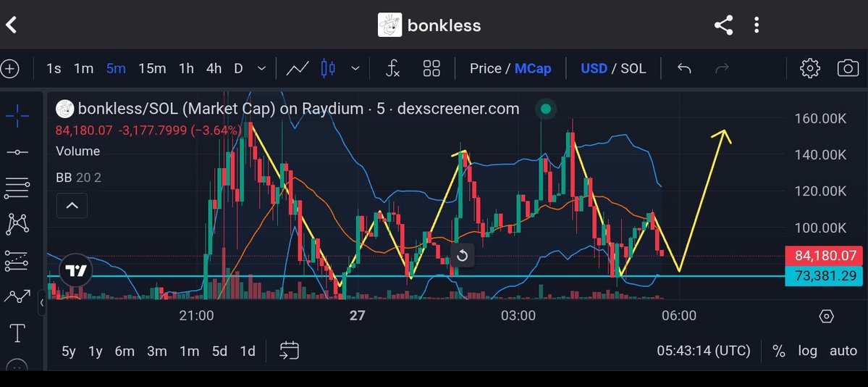Open the timezone menu at 05:43:14 (UTC)
Viewport: 868px width, 387px height.
(704, 351)
